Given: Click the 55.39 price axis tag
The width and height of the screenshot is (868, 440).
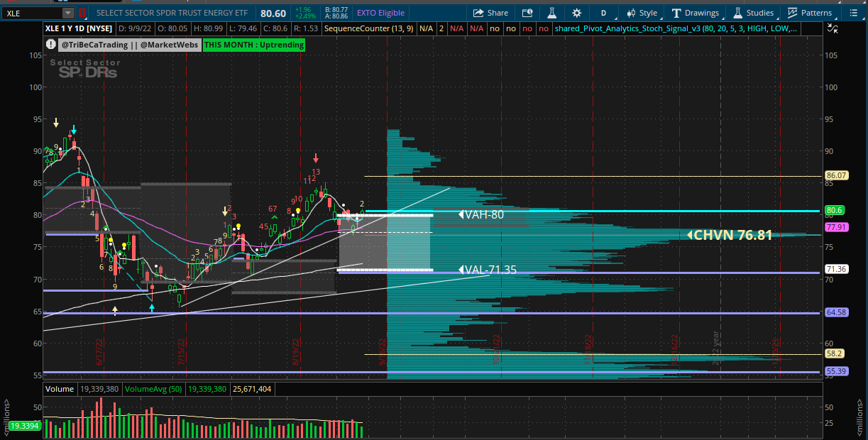Looking at the screenshot, I should (x=837, y=370).
